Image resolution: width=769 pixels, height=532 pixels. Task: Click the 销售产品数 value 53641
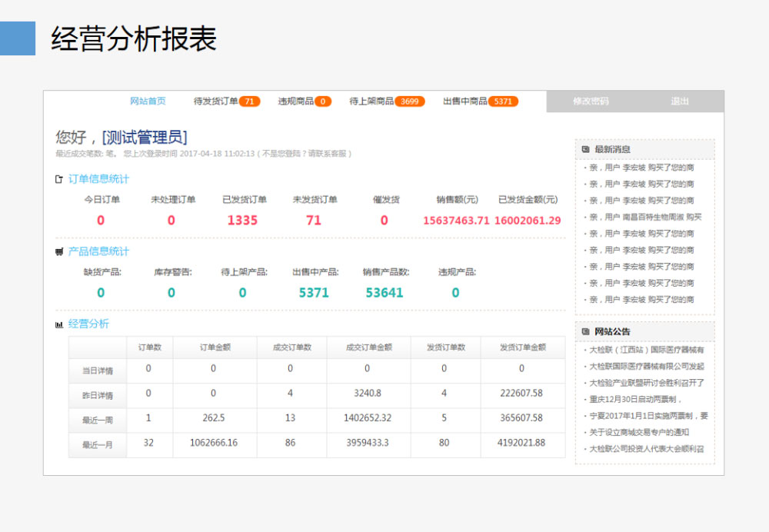[384, 293]
